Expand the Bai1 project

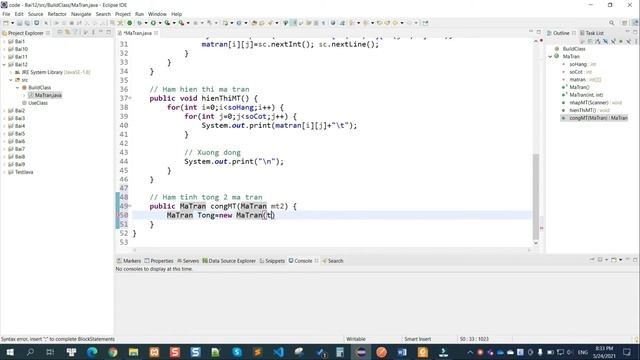pos(4,42)
